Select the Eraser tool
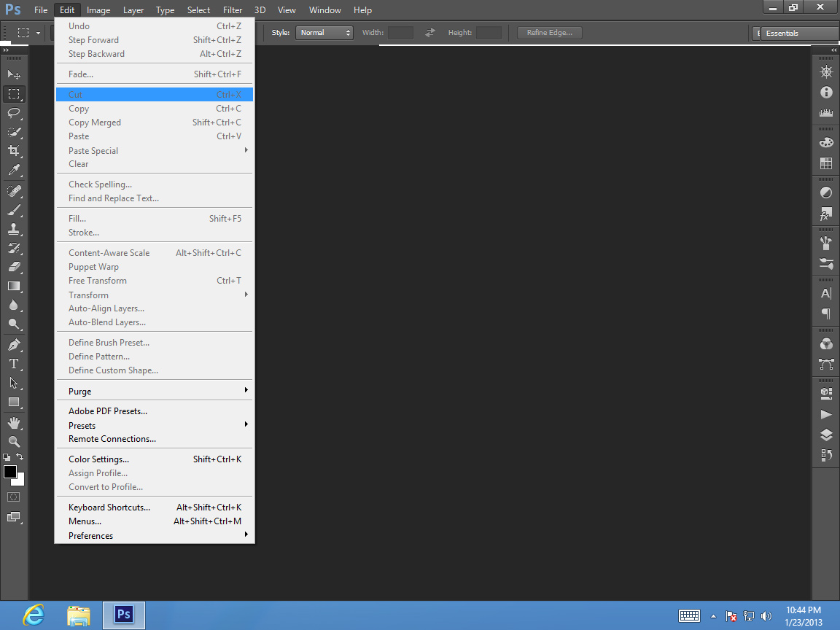This screenshot has height=630, width=840. 14,267
